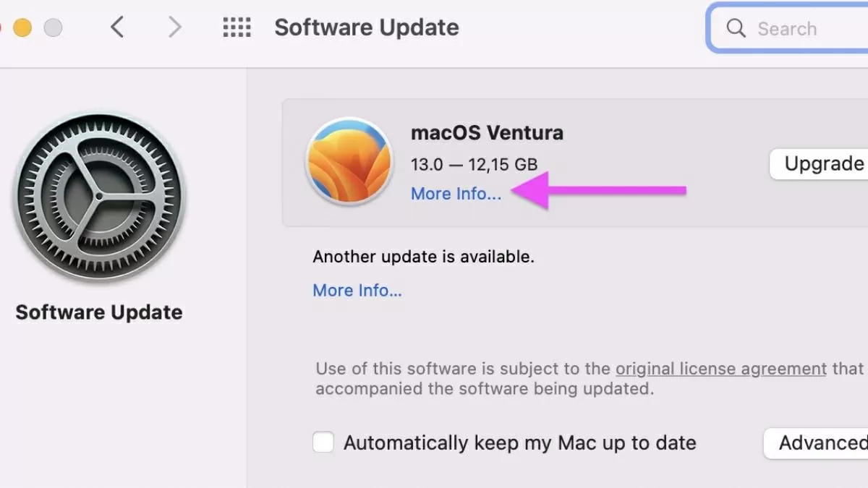The image size is (868, 488).
Task: Click the macOS Ventura heading text
Action: 487,133
